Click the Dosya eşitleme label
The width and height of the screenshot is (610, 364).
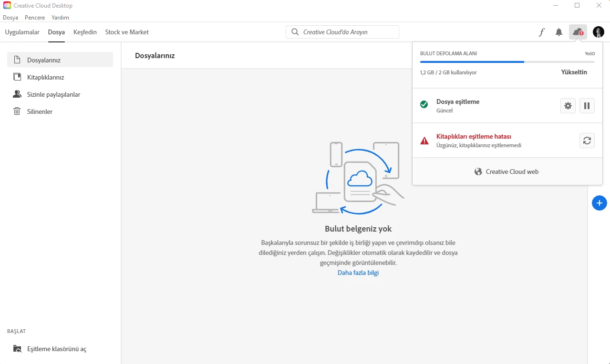click(458, 101)
